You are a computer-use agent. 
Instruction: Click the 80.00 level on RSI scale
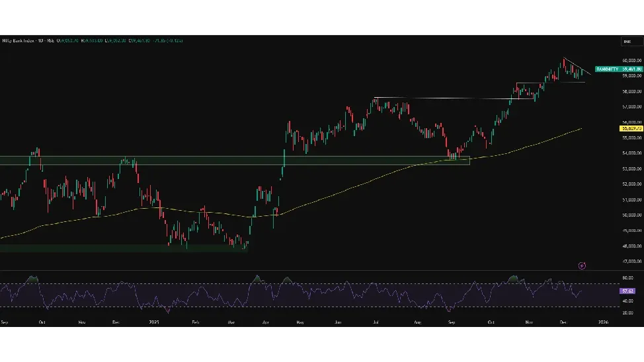click(x=627, y=278)
